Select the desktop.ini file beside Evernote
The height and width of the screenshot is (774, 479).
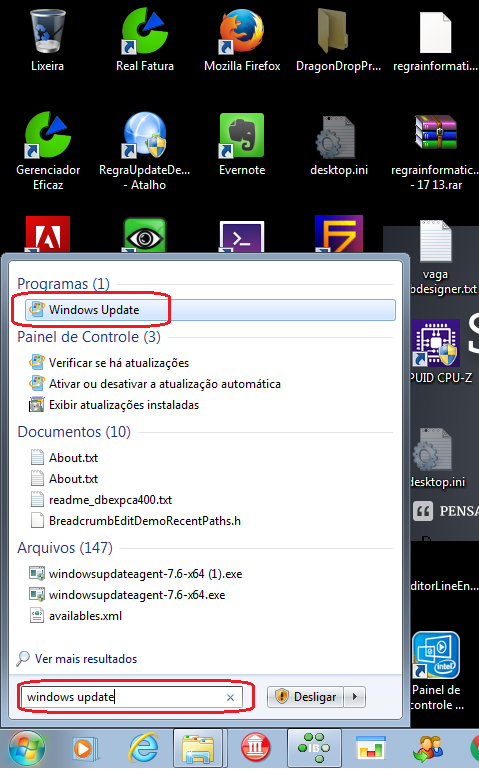coord(339,144)
